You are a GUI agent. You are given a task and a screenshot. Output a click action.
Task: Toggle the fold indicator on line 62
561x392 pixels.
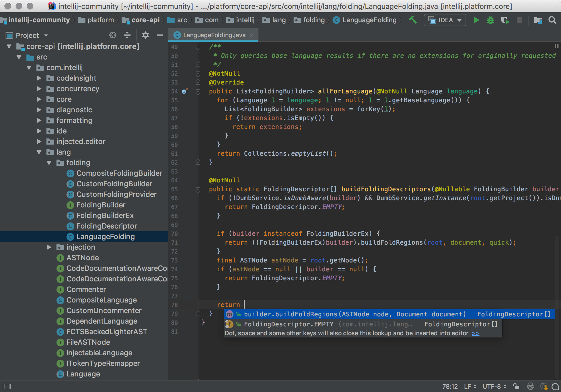coord(198,162)
